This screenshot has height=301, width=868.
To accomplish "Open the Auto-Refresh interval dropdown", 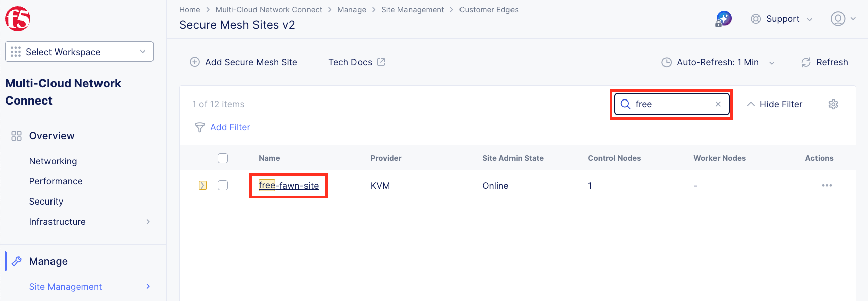I will coord(772,63).
